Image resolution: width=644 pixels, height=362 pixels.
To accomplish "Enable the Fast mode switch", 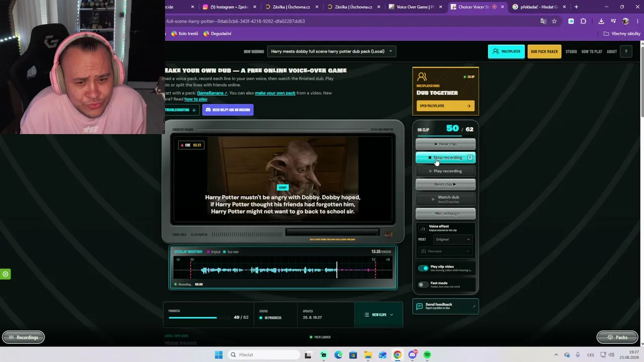I will (423, 285).
